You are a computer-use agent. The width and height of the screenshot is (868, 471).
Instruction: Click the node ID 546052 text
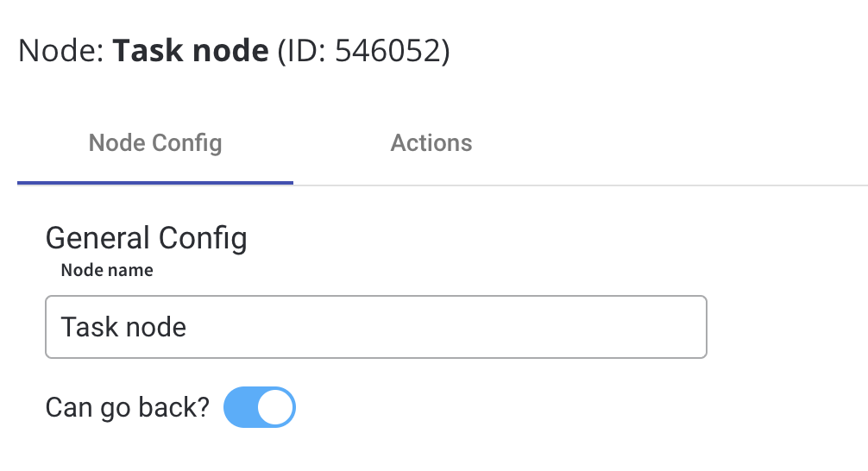point(364,50)
